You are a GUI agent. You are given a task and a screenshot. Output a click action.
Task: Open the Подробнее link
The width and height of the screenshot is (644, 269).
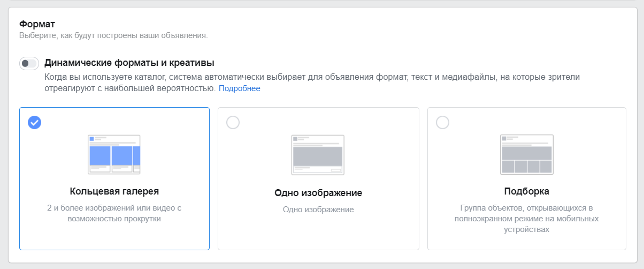point(239,88)
